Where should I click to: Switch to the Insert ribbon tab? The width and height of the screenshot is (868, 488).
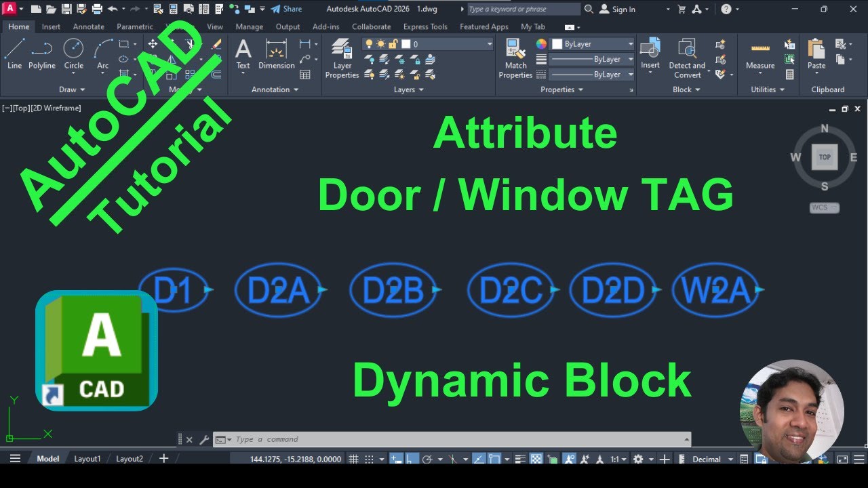tap(51, 26)
